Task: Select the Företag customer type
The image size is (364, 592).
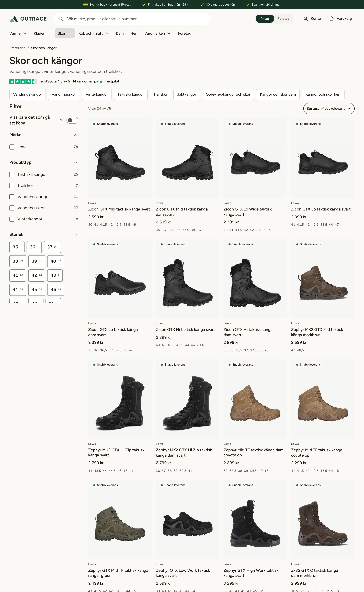Action: pos(283,19)
